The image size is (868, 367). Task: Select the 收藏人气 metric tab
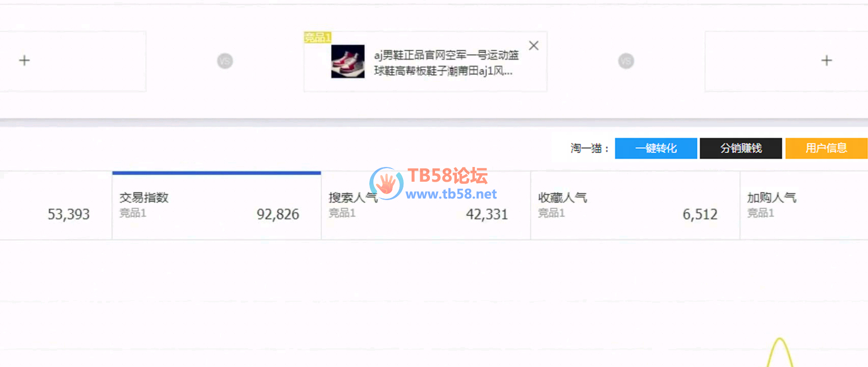tap(635, 206)
